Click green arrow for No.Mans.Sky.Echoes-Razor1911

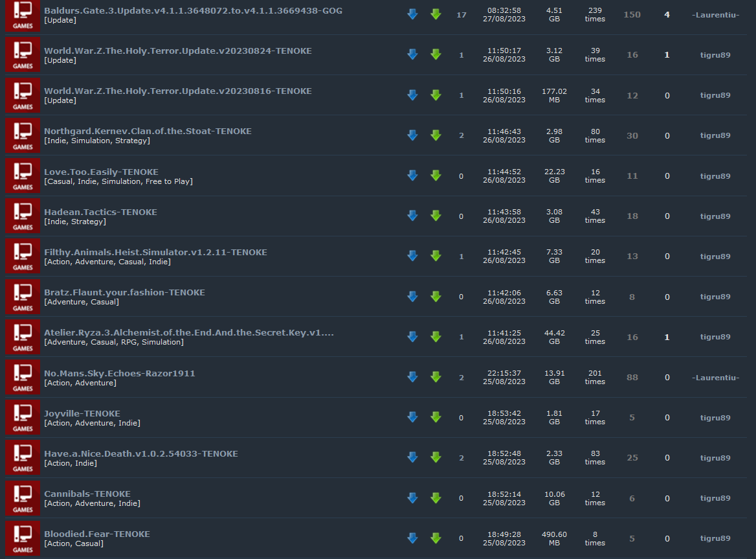pos(436,377)
